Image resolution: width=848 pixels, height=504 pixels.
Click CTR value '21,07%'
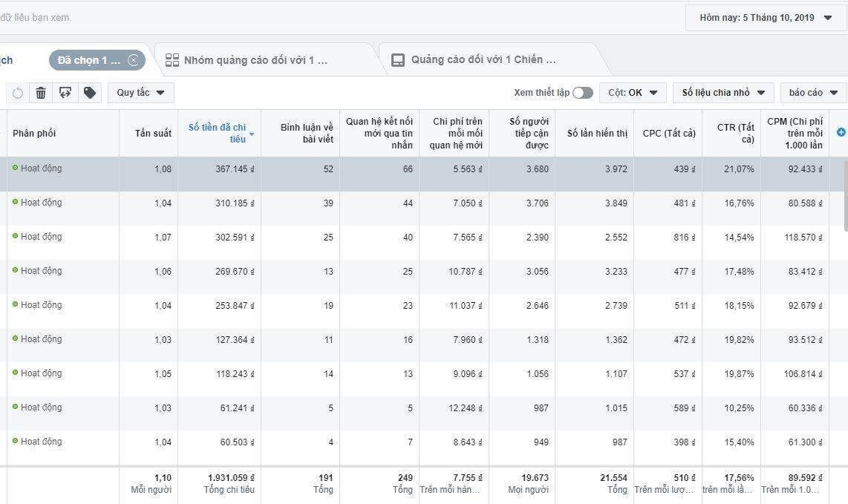point(739,168)
